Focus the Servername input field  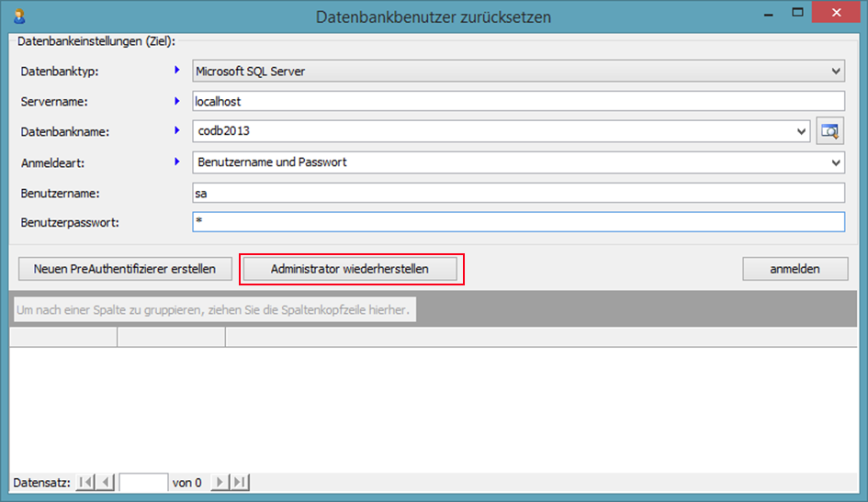pos(517,101)
